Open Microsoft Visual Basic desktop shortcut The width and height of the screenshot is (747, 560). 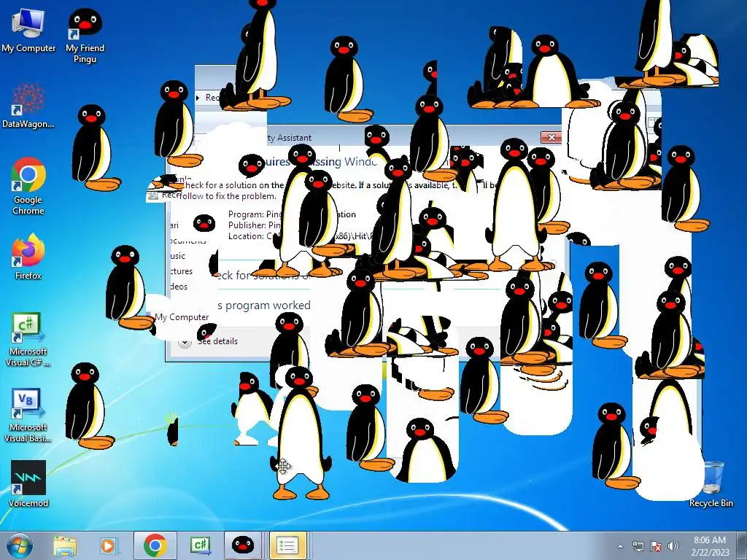point(28,416)
